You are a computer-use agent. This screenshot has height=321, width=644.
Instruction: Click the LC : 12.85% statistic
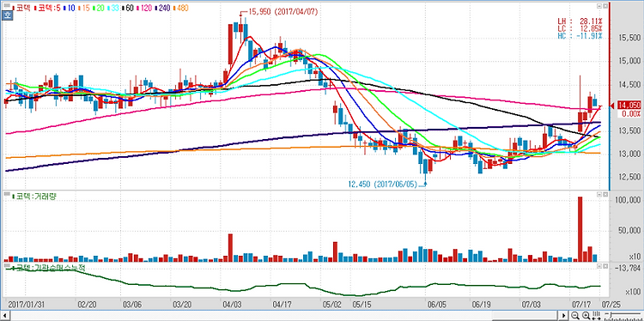click(x=580, y=28)
